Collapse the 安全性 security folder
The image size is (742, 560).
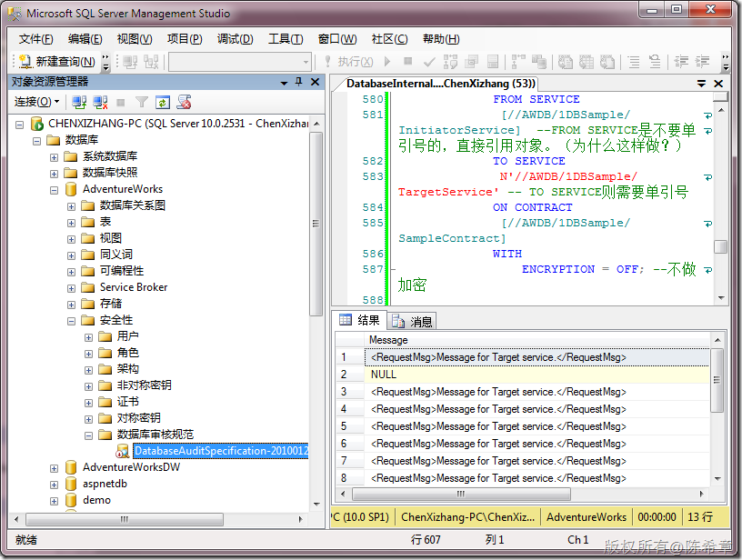point(71,322)
